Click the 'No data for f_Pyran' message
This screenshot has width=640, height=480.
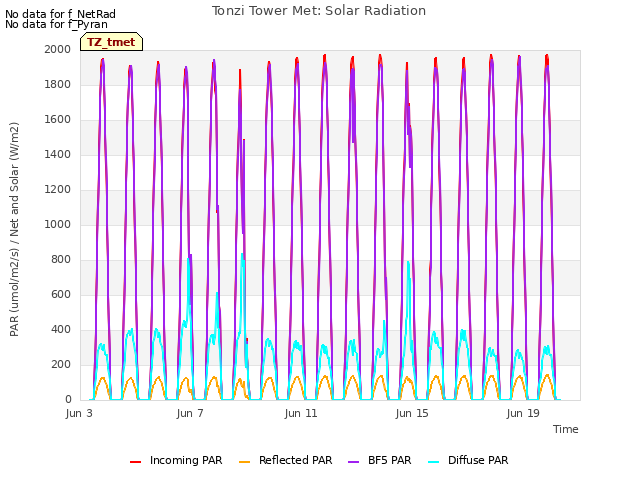coord(56,24)
